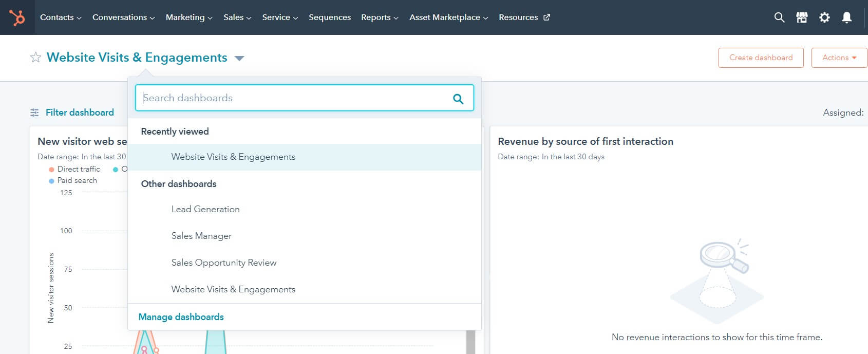Click the Website Visits & Engagements page title
The width and height of the screenshot is (868, 354).
tap(137, 58)
